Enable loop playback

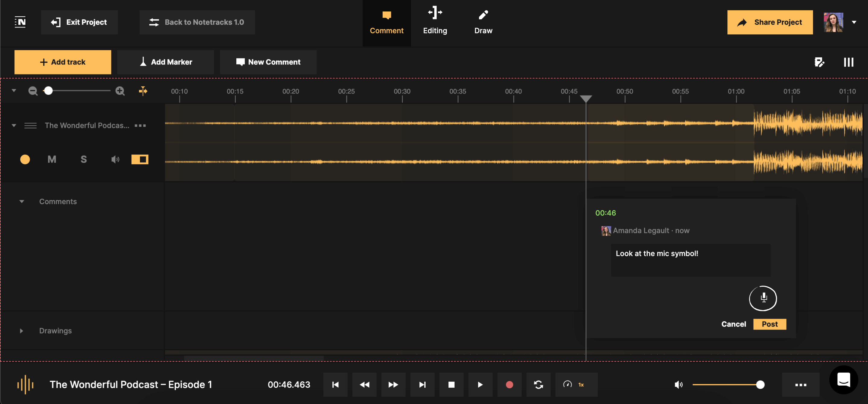pos(538,384)
